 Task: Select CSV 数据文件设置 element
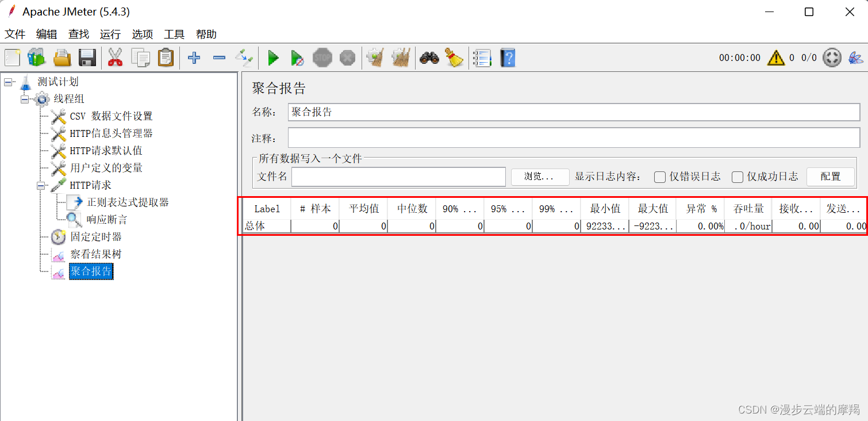click(111, 116)
